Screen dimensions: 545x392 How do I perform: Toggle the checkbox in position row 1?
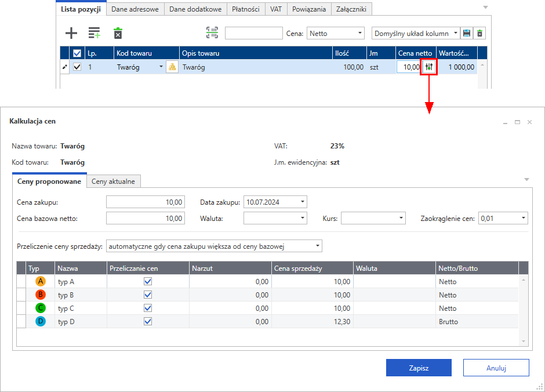[x=77, y=67]
